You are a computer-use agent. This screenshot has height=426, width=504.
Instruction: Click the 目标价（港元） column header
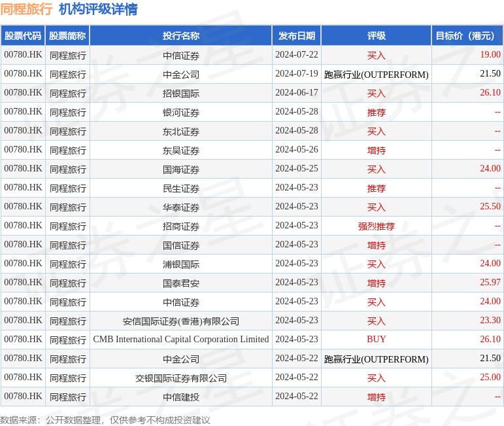(467, 36)
